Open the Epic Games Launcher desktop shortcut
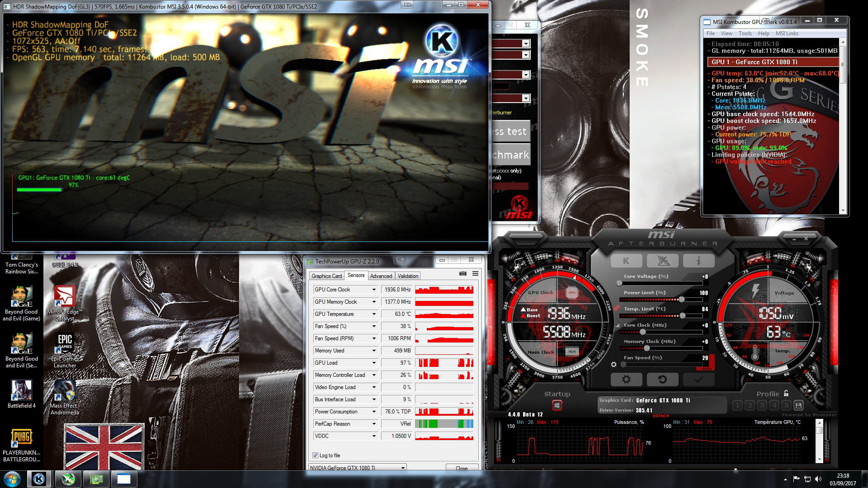The height and width of the screenshot is (488, 868). (65, 351)
